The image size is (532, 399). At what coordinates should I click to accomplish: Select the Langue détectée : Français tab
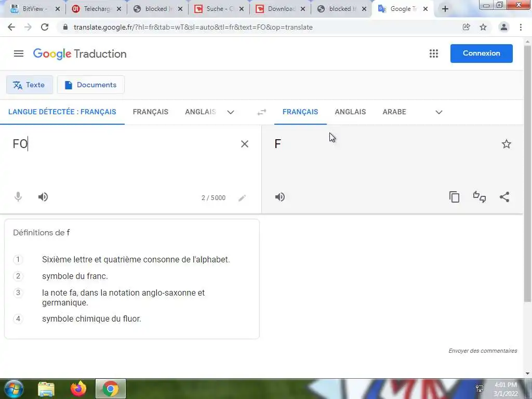click(62, 112)
